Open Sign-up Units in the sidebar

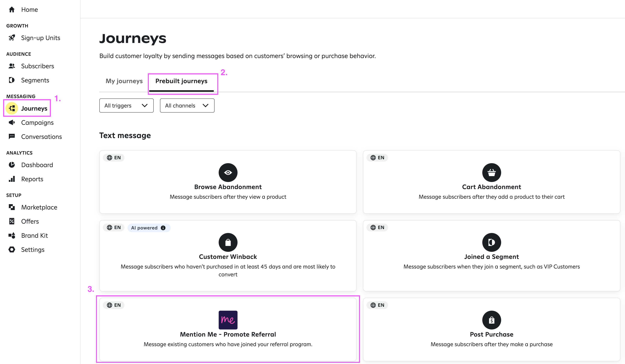[41, 38]
